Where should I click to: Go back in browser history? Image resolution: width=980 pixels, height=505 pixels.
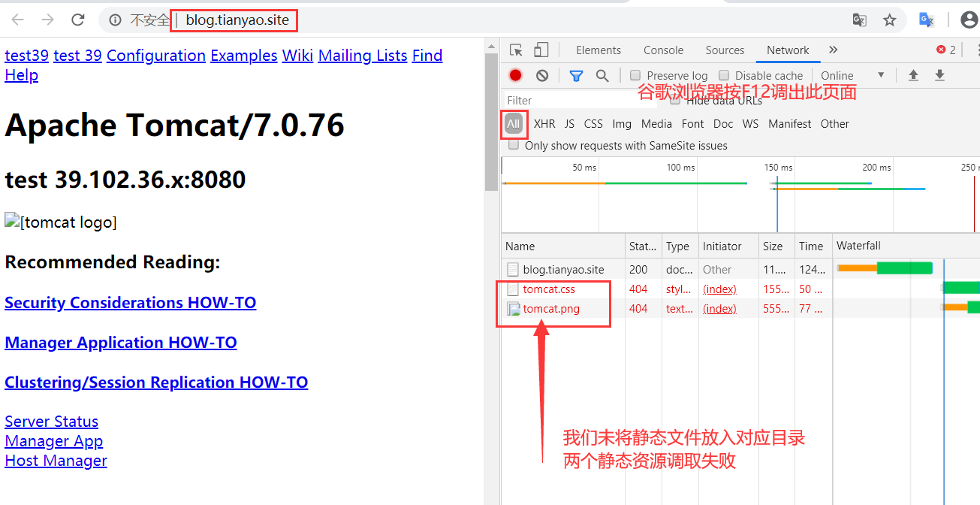(18, 20)
